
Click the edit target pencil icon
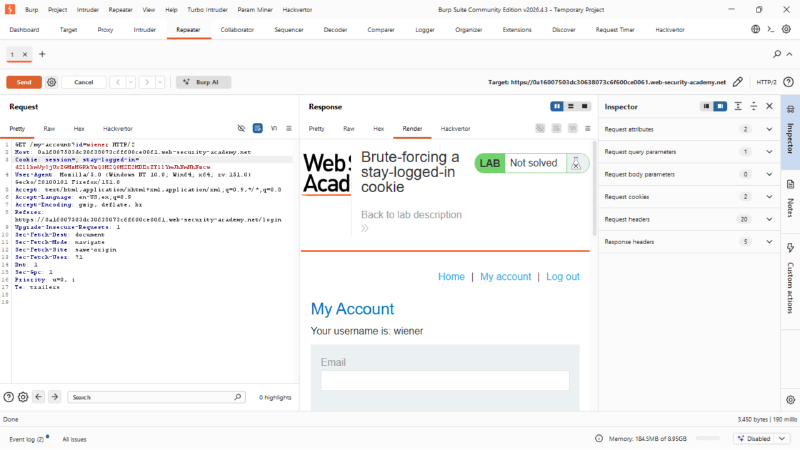[738, 82]
